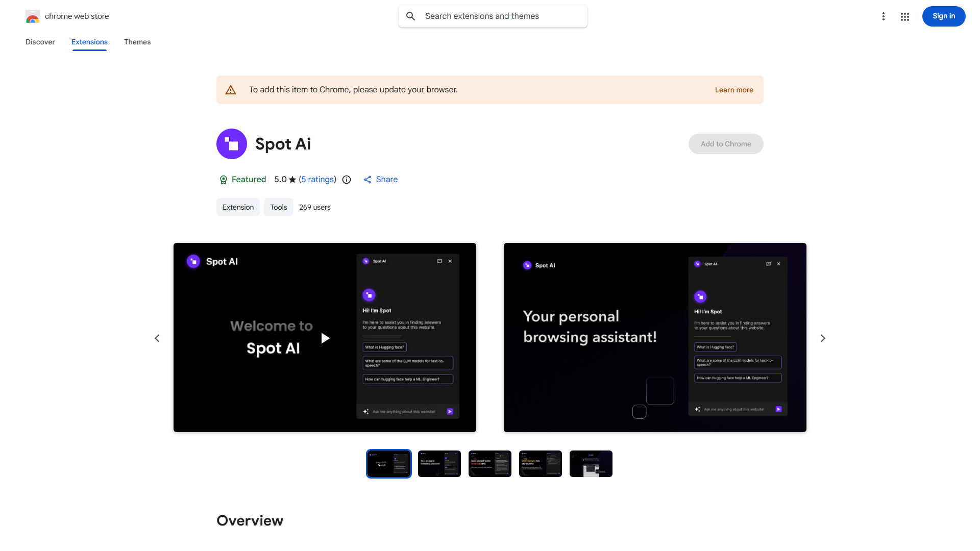Select the Extensions tab
The width and height of the screenshot is (980, 551).
(89, 42)
